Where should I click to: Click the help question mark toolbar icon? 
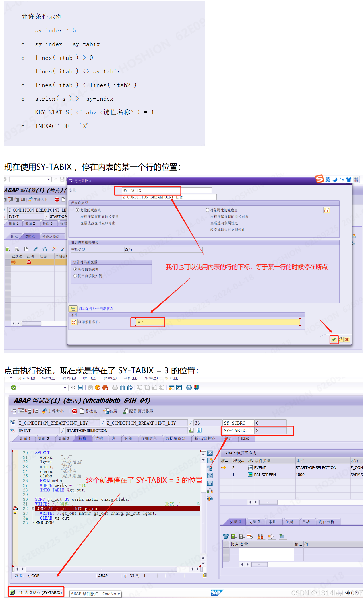(x=189, y=387)
